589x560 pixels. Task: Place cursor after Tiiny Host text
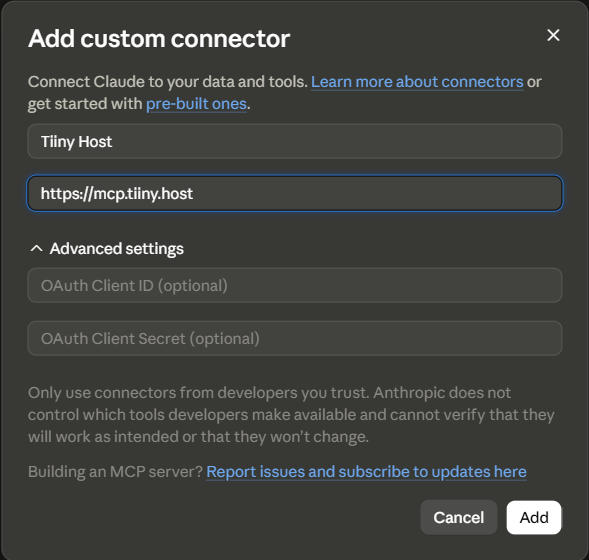[113, 142]
